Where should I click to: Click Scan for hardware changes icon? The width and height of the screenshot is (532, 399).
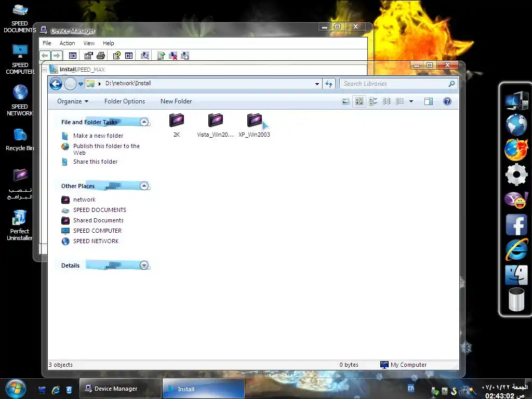pyautogui.click(x=145, y=56)
